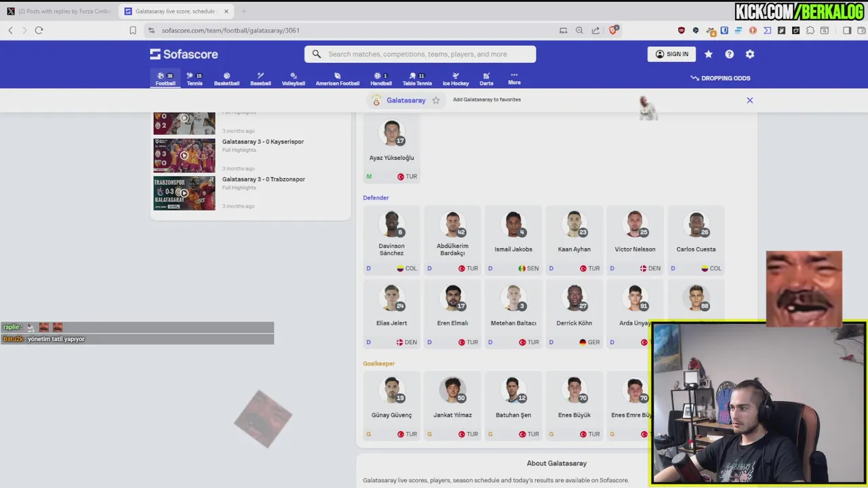Open Galatasaray 3 - 0 Kayserispor title

[263, 142]
